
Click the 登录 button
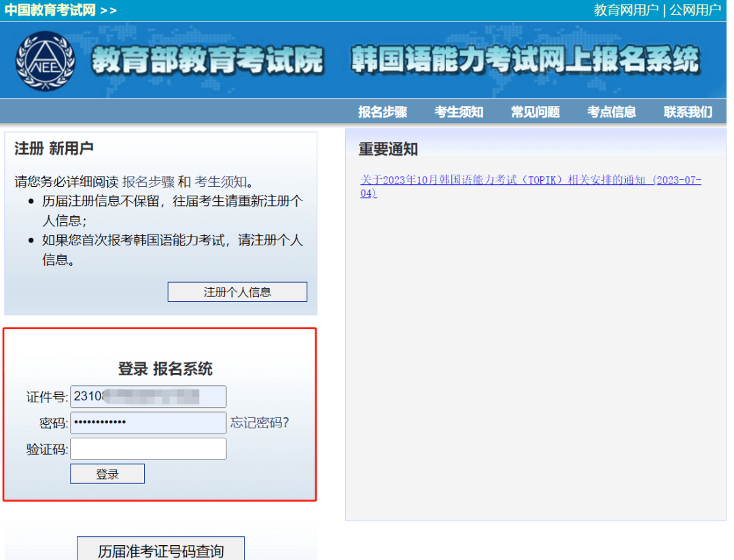point(107,474)
